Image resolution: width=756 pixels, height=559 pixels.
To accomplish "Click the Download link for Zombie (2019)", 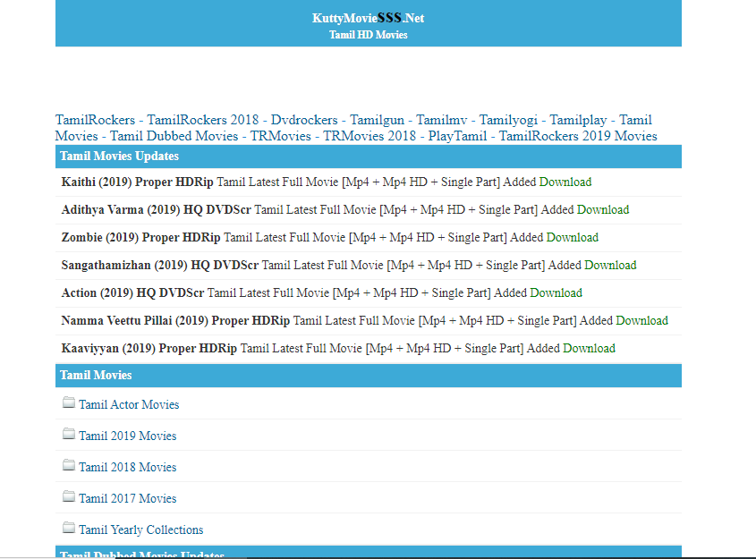I will coord(572,238).
